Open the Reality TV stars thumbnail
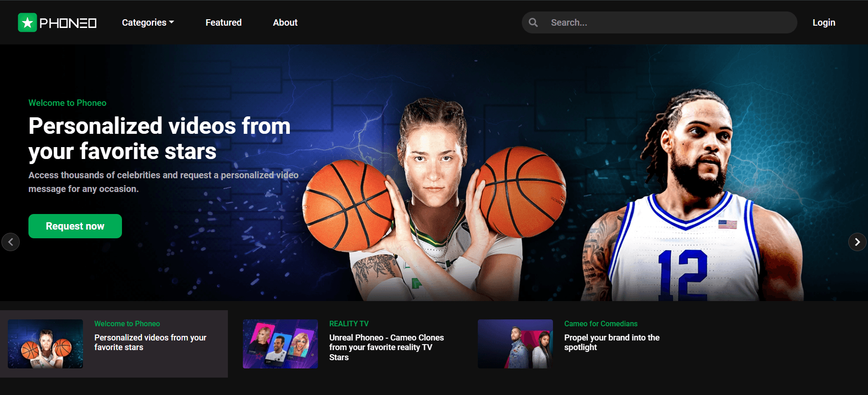Screen dimensions: 868x395 (x=280, y=344)
